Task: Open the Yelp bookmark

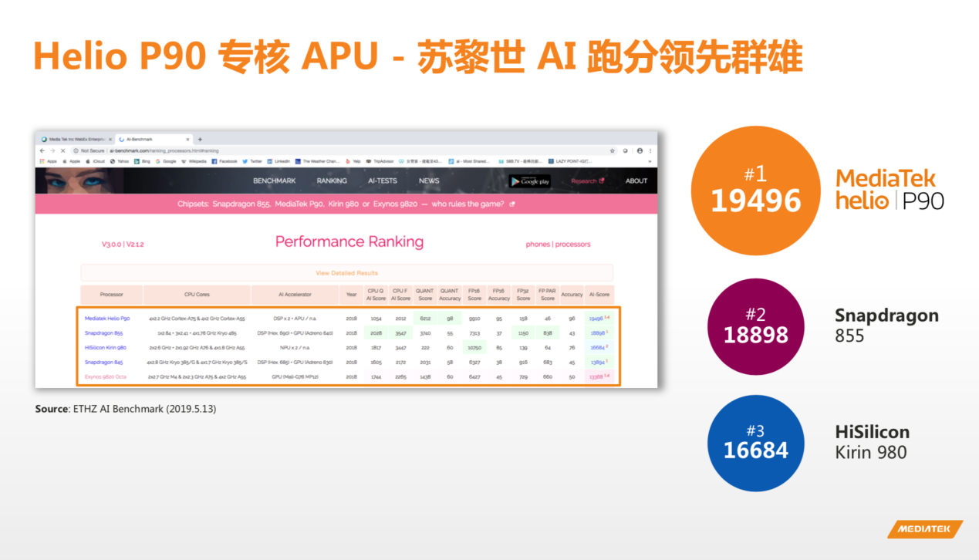Action: [353, 161]
